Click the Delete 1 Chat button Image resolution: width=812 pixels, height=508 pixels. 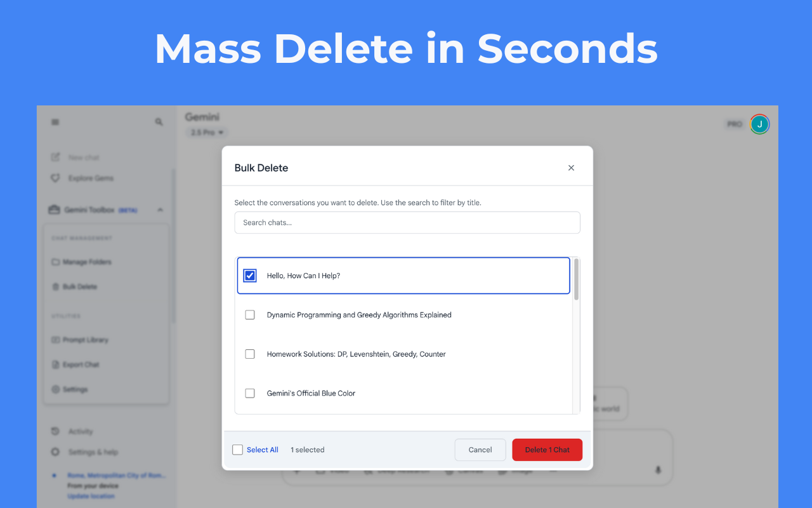tap(547, 450)
